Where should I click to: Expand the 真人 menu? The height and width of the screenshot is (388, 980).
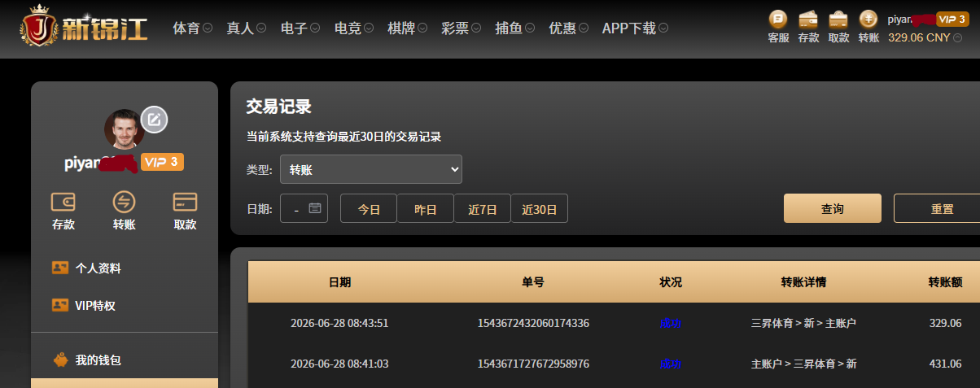pos(247,28)
